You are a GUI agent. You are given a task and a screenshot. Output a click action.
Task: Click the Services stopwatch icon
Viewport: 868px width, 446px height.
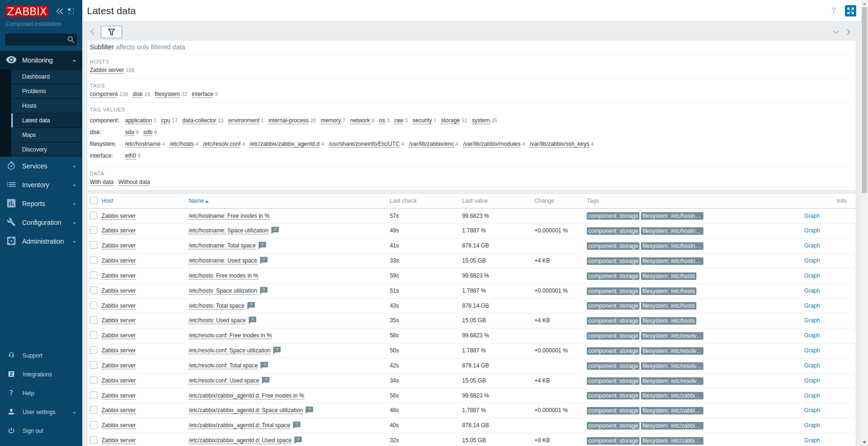tap(11, 166)
